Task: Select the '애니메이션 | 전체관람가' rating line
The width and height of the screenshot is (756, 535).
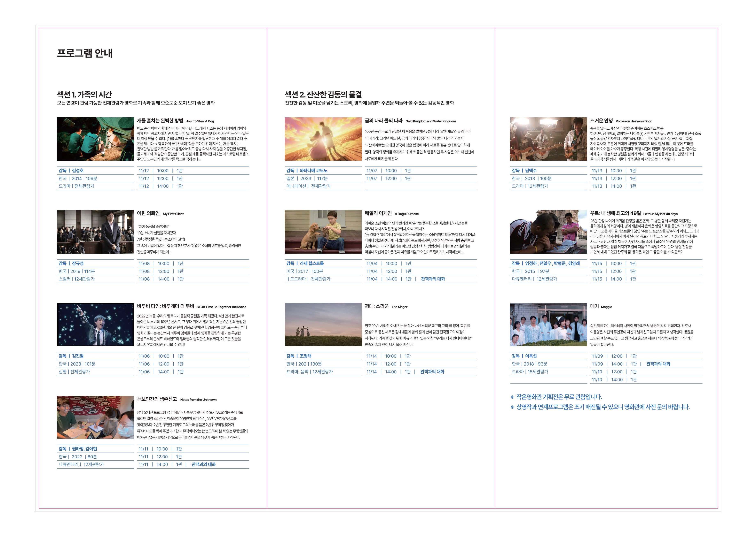Action: [x=308, y=186]
